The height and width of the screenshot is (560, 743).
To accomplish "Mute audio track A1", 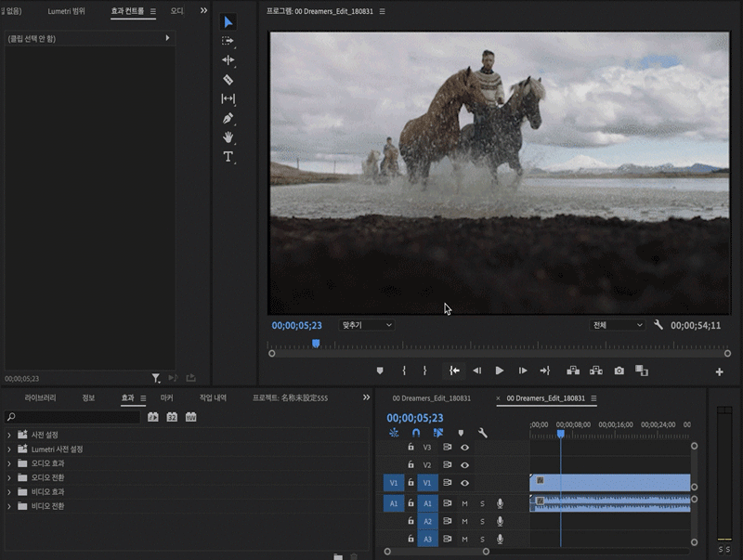I will 465,503.
